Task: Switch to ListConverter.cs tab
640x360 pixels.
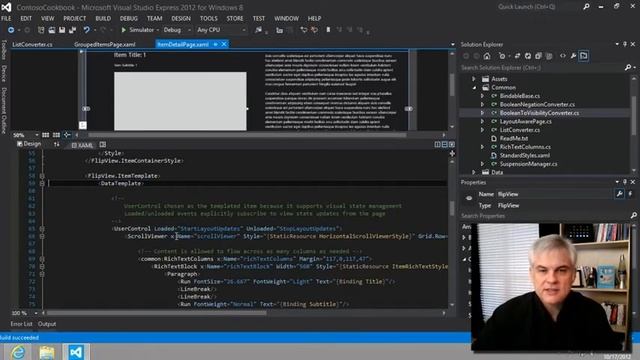Action: (x=32, y=44)
